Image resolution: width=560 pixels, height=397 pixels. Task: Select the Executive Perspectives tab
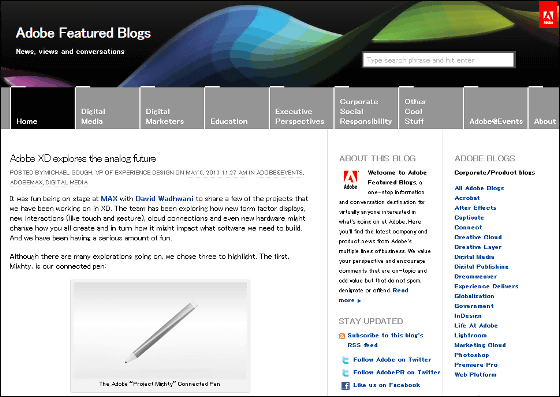tap(302, 108)
